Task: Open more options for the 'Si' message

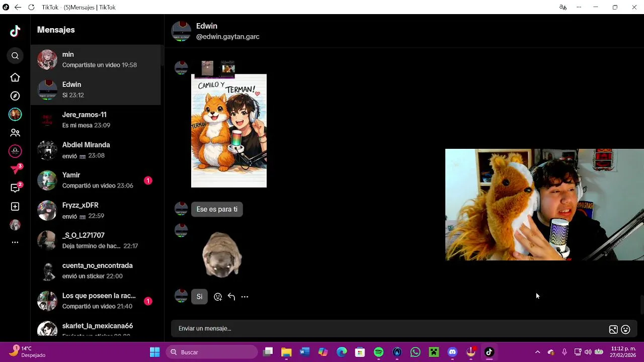Action: click(x=245, y=297)
